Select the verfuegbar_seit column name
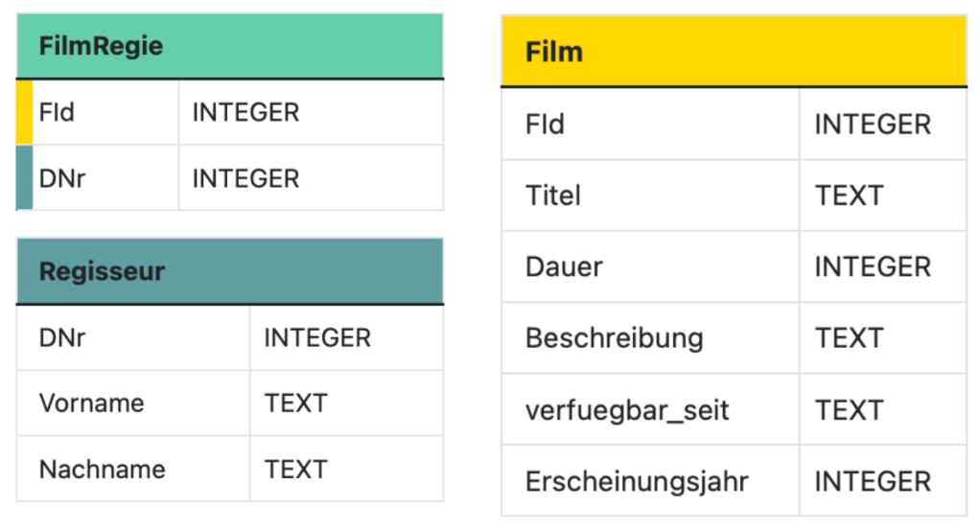 (x=627, y=410)
